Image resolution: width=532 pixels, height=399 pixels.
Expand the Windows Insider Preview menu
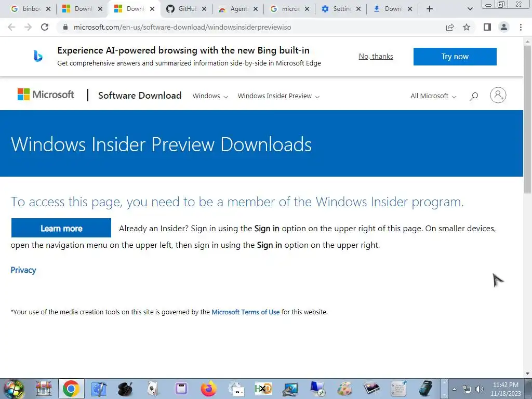pyautogui.click(x=278, y=96)
